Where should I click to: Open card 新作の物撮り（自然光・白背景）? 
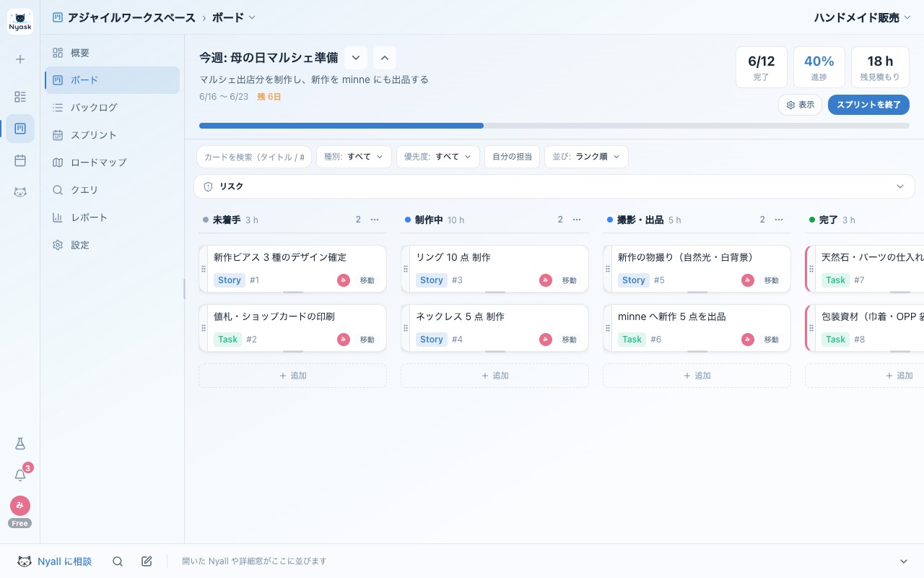coord(686,257)
